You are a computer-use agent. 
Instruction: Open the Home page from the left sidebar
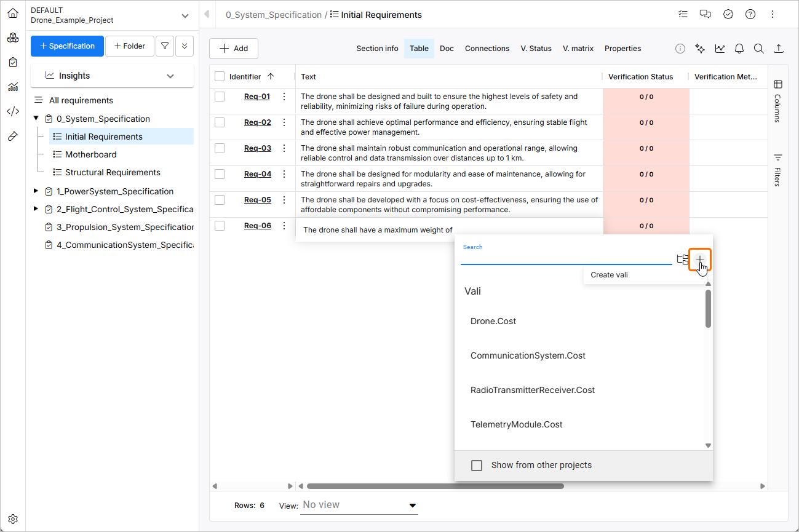[12, 12]
